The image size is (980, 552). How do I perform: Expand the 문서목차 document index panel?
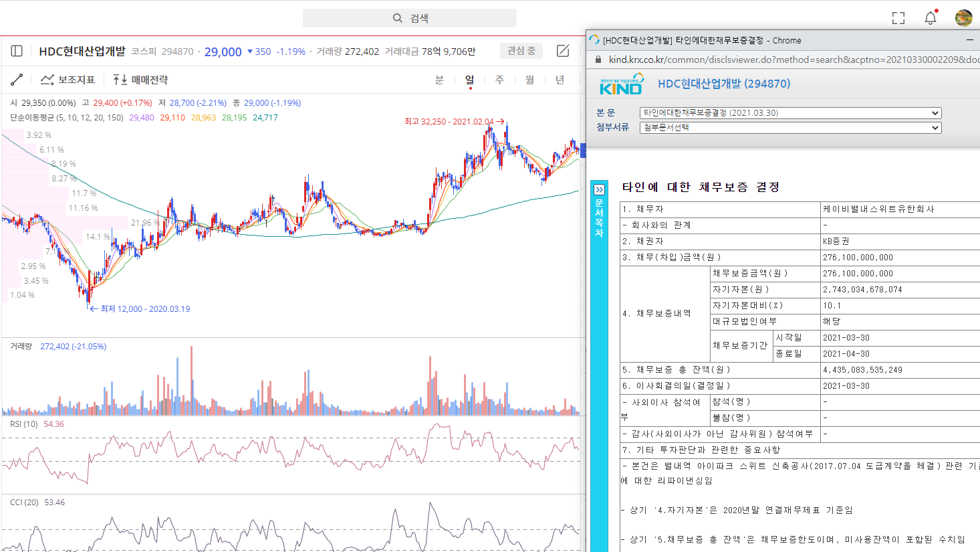599,190
